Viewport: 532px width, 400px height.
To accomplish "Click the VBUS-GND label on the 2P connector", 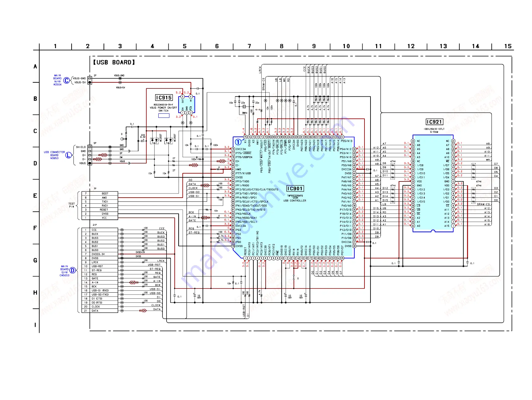I will pos(79,78).
